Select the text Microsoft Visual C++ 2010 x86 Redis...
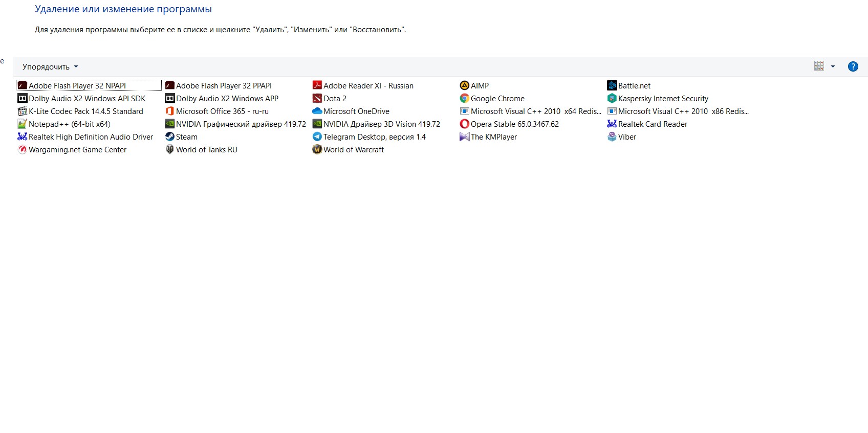The width and height of the screenshot is (868, 433). [683, 111]
